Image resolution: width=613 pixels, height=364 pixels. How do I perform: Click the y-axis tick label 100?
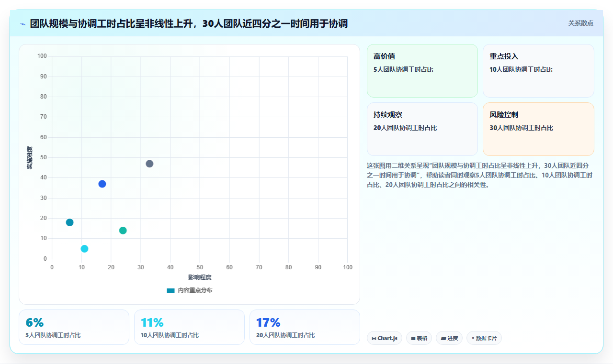coord(42,56)
